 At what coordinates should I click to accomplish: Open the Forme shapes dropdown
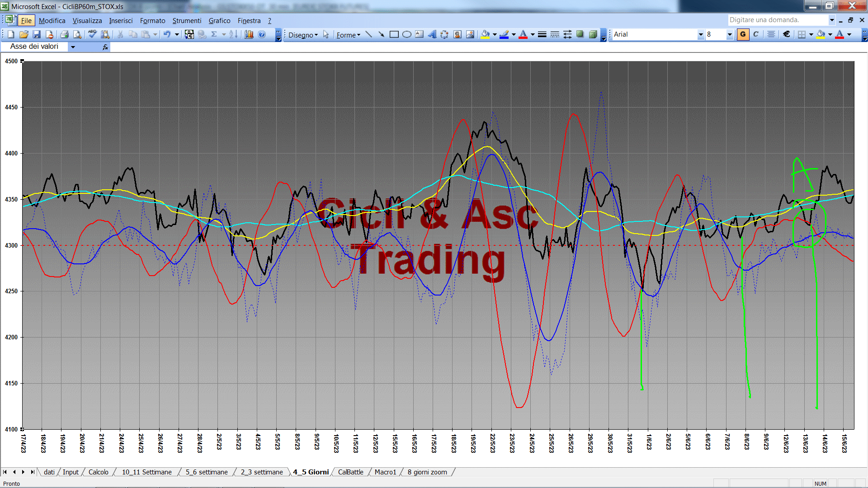[348, 35]
